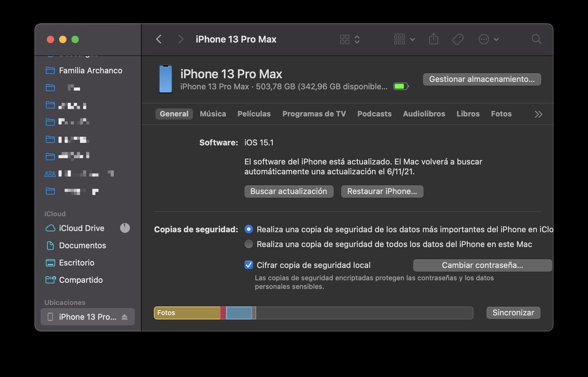This screenshot has height=377, width=588.
Task: Open the share menu in the toolbar
Action: click(433, 39)
